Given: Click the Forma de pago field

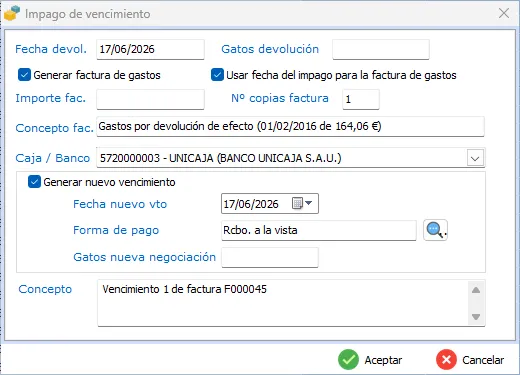Looking at the screenshot, I should pos(319,230).
